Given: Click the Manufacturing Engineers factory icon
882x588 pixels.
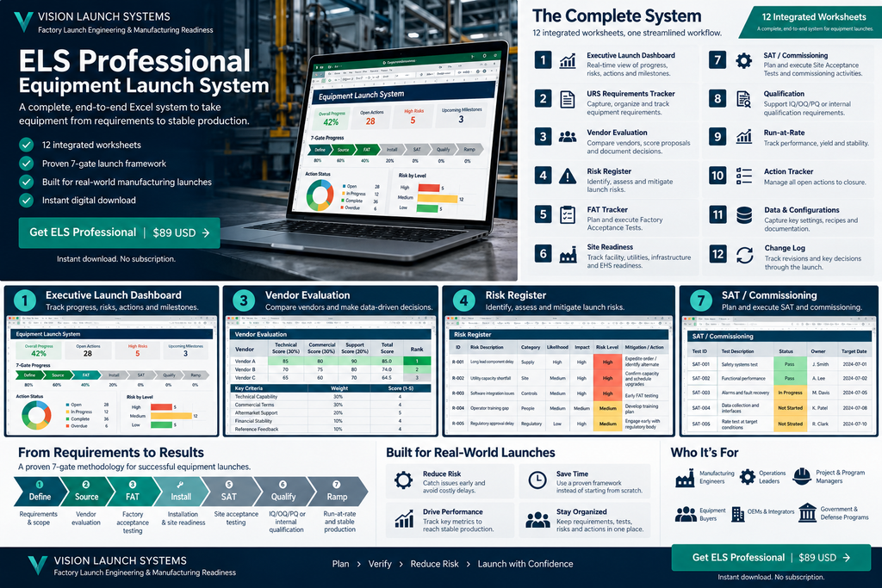Looking at the screenshot, I should pyautogui.click(x=685, y=479).
